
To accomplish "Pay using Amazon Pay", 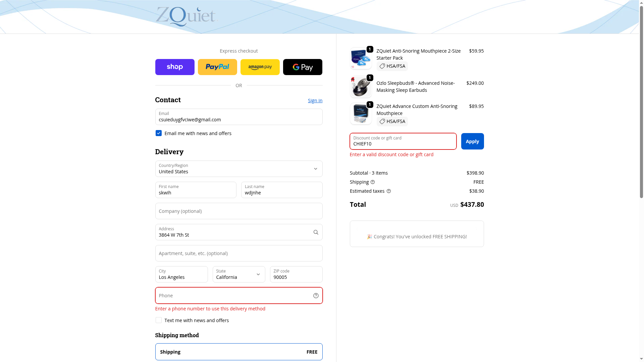I will (x=260, y=67).
